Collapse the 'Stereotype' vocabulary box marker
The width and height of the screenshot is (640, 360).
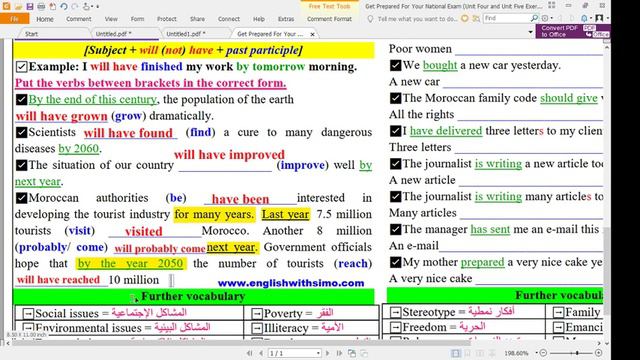[x=395, y=312]
